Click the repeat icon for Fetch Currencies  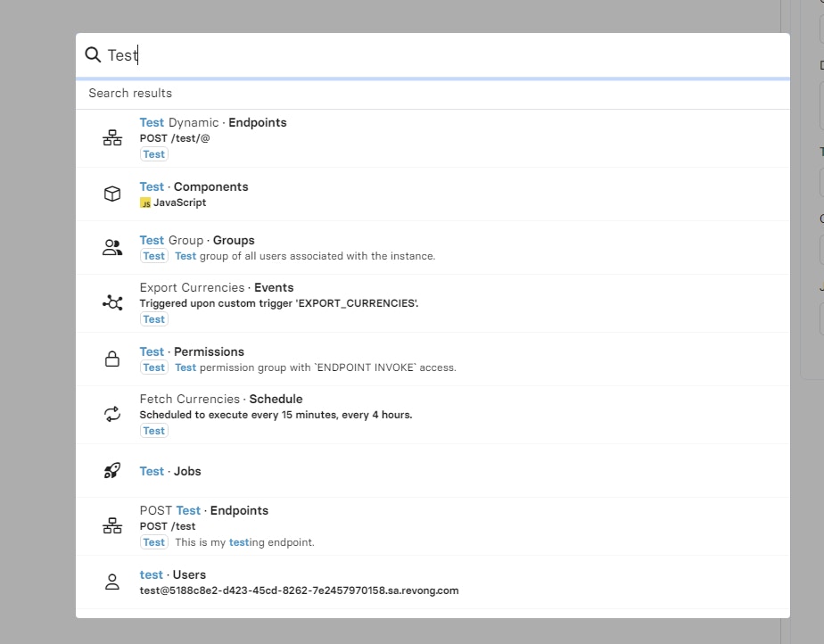click(112, 415)
